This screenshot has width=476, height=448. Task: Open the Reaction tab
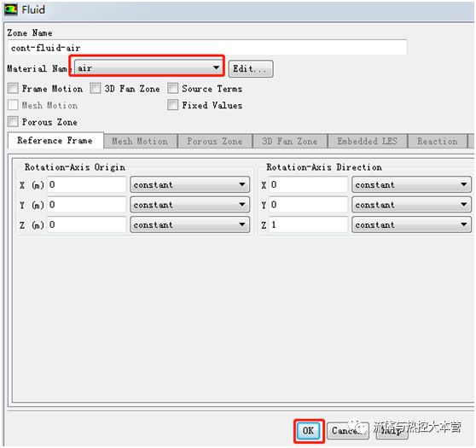pyautogui.click(x=438, y=142)
